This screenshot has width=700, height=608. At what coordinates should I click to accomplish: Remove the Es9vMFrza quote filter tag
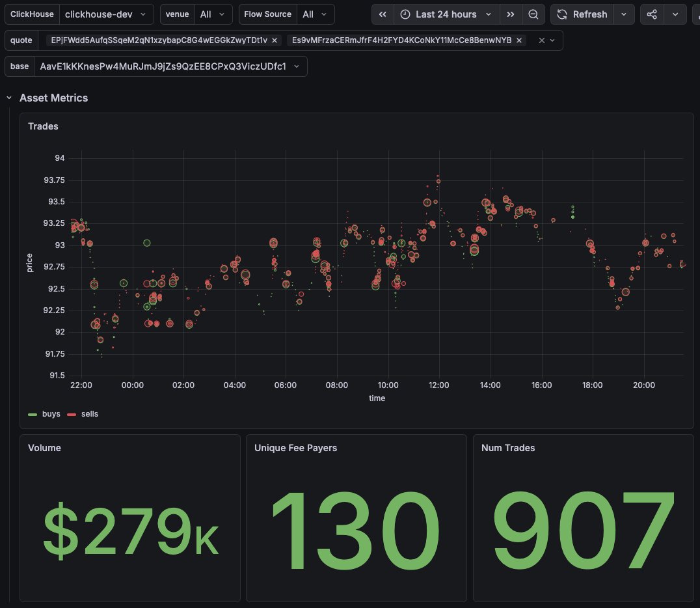pyautogui.click(x=519, y=40)
